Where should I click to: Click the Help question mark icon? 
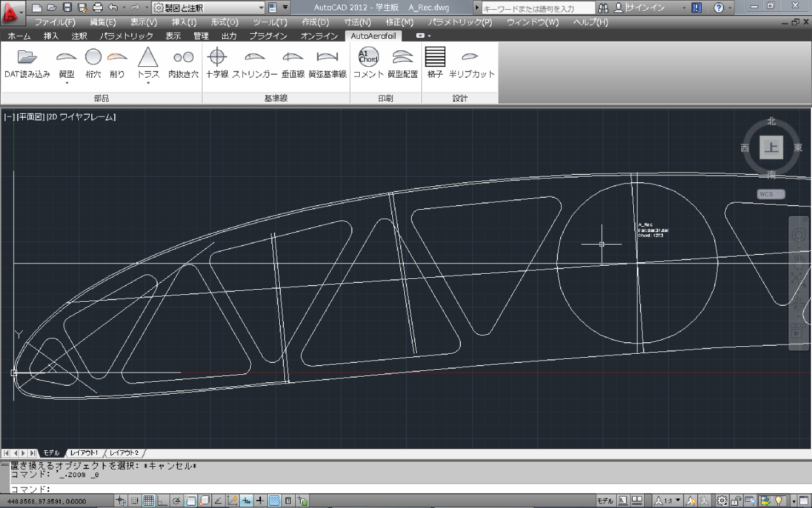[719, 7]
